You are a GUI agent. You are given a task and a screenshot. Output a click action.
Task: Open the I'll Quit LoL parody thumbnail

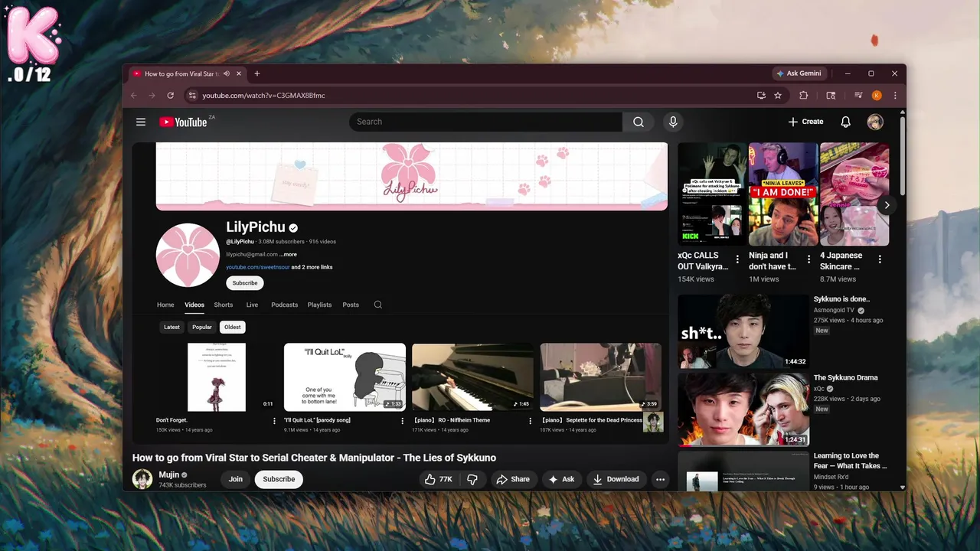[x=345, y=377]
